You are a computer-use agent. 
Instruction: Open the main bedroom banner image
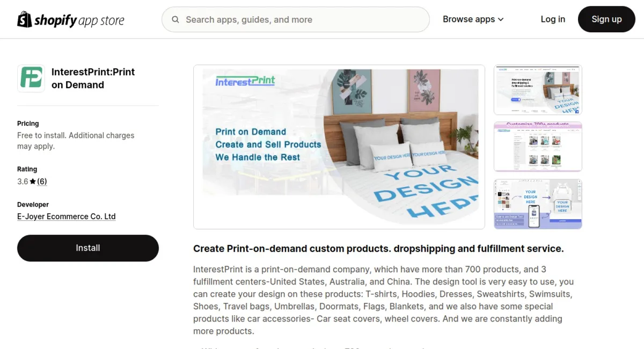[x=339, y=147]
